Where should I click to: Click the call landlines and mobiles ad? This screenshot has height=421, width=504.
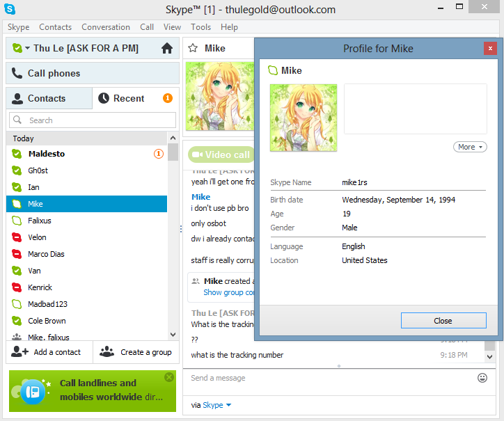click(93, 391)
